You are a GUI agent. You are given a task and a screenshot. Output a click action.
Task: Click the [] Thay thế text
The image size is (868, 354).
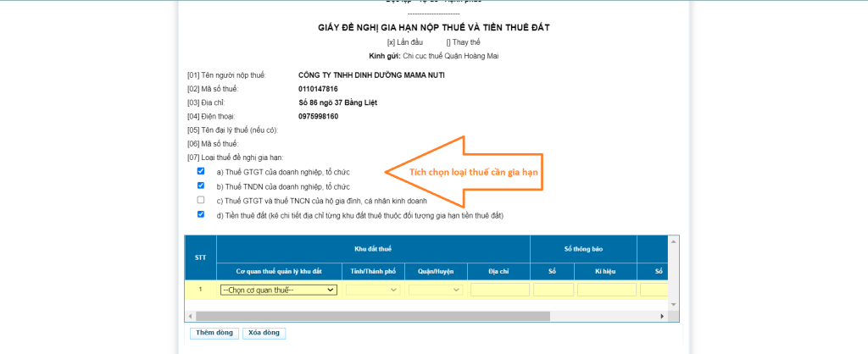click(x=464, y=42)
